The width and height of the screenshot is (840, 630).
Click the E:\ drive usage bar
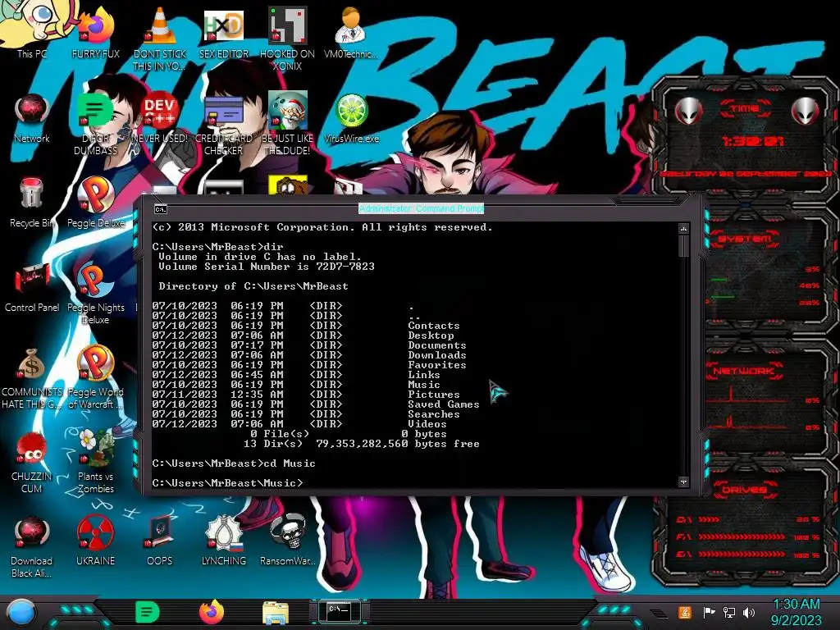tap(742, 555)
